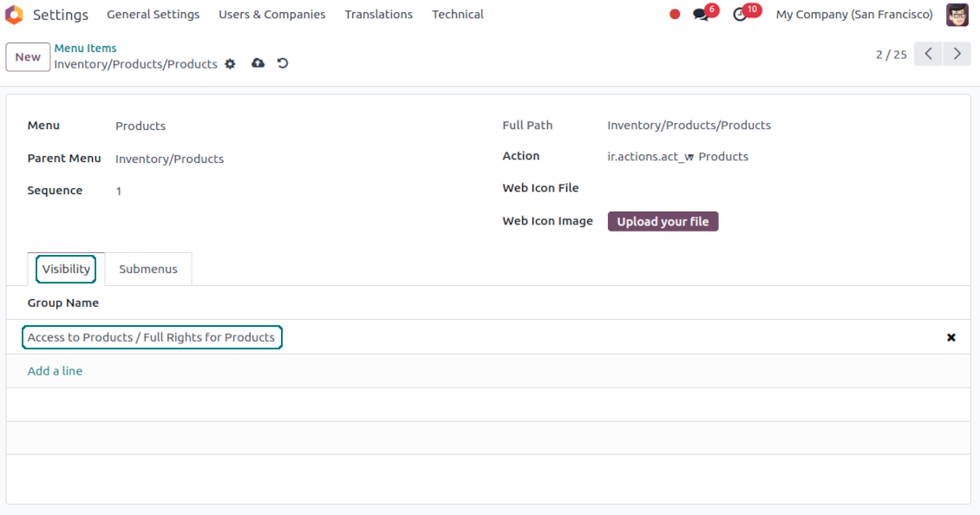Click the discard changes undo icon
The image size is (980, 515).
(283, 63)
